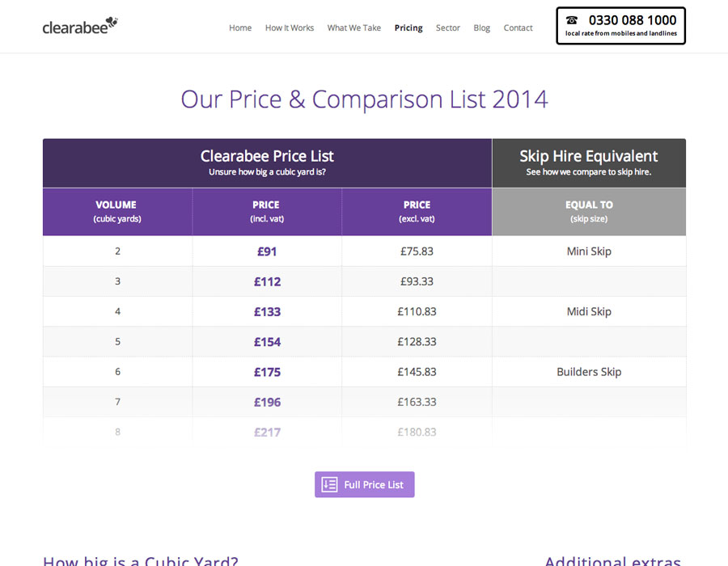This screenshot has width=728, height=566.
Task: Click the Volume column header
Action: click(116, 211)
